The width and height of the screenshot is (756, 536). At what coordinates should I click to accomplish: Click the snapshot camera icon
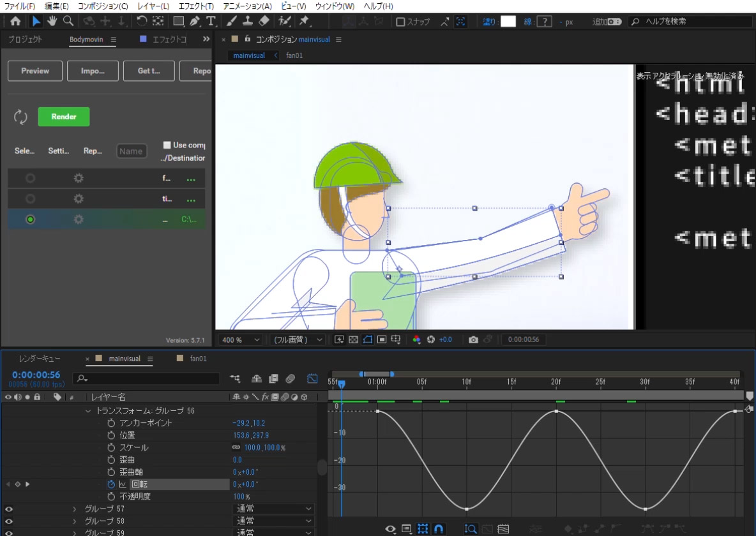pyautogui.click(x=473, y=339)
